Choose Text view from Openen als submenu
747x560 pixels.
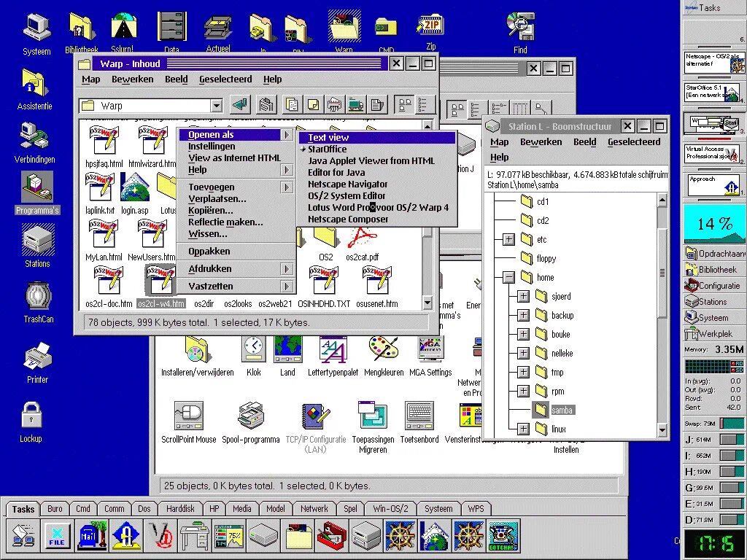click(x=377, y=138)
